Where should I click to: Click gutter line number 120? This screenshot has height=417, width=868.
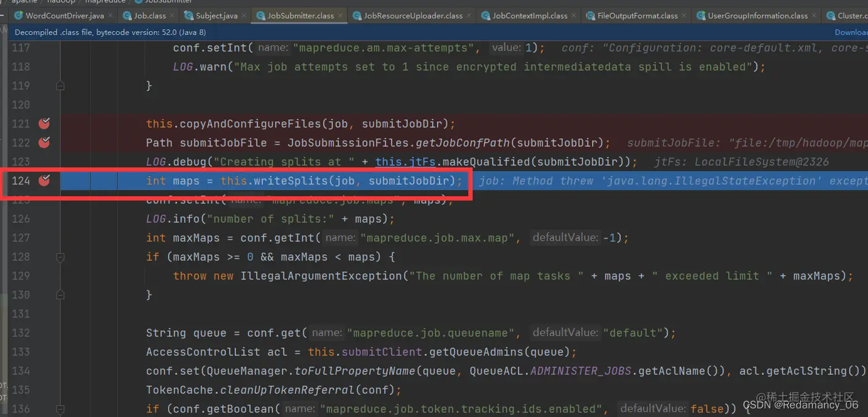click(x=21, y=105)
